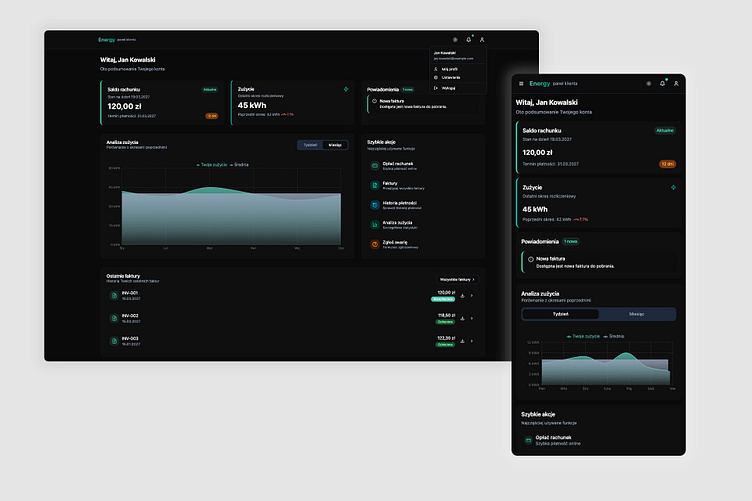The height and width of the screenshot is (501, 752).
Task: Click the clock icon on mobile Nowa faktura
Action: tap(531, 259)
